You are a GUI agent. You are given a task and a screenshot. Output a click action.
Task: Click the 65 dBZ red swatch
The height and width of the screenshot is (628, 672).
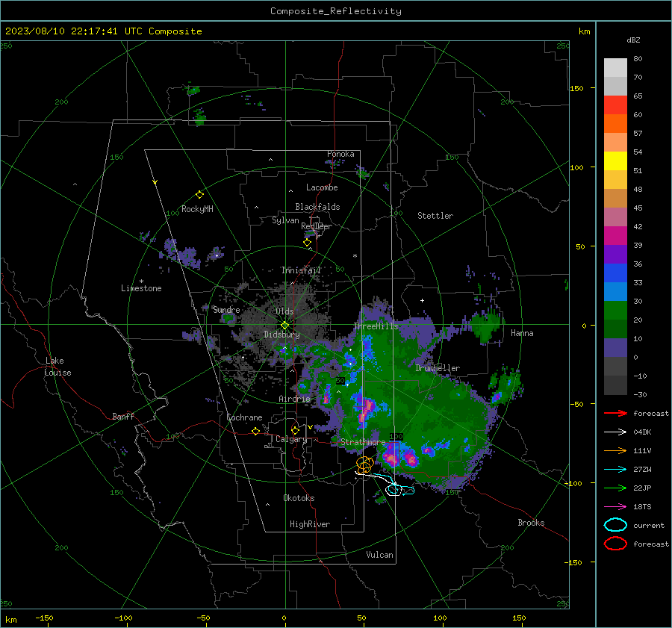tap(615, 105)
